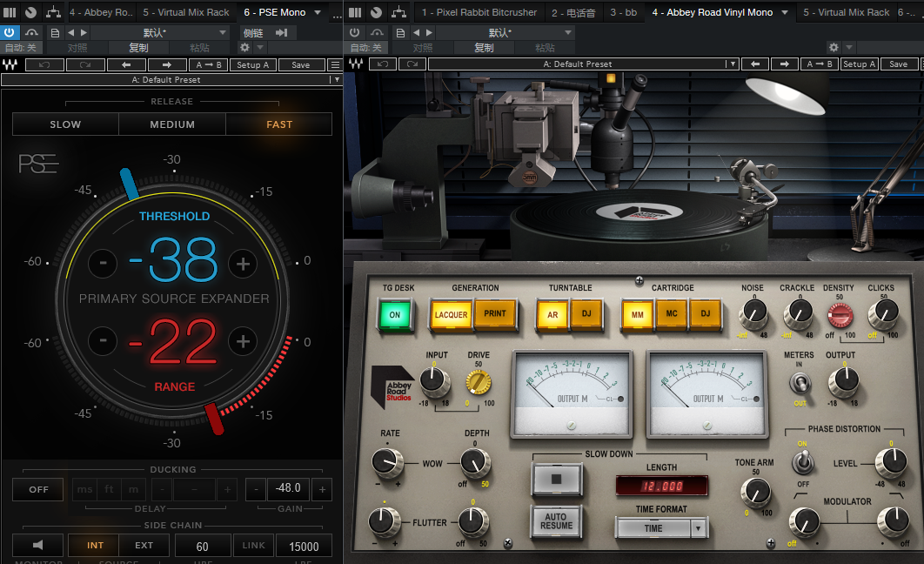Toggle the TG Desk ON button

pyautogui.click(x=394, y=315)
